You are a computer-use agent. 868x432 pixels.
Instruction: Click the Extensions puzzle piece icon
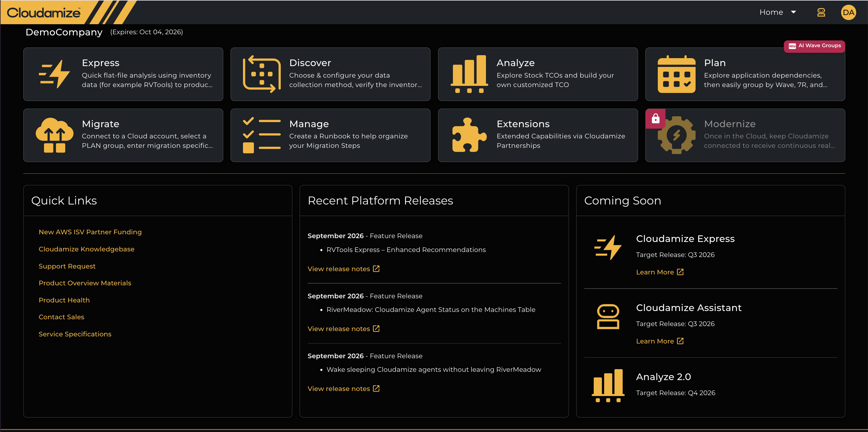(x=469, y=135)
